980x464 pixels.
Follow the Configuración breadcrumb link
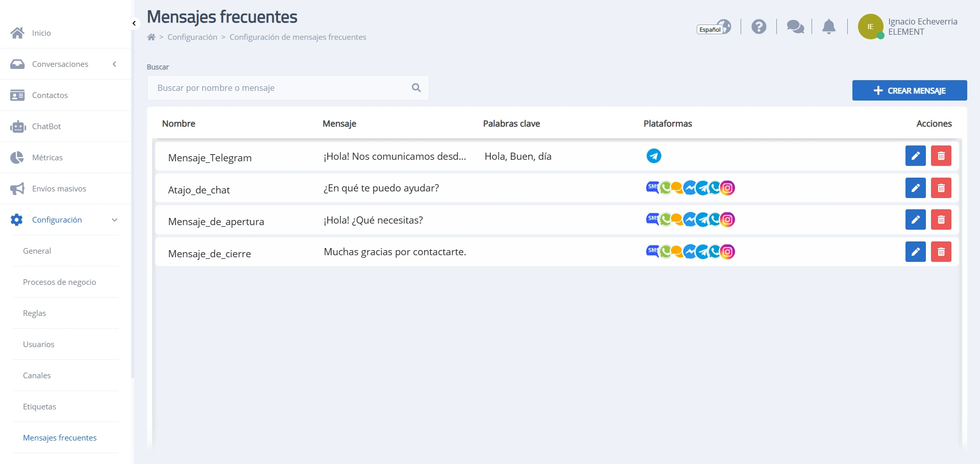point(192,37)
